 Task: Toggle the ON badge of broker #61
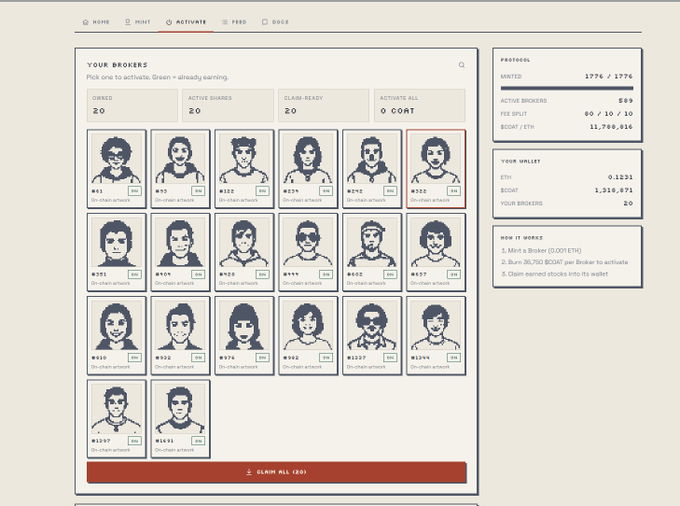[x=134, y=191]
